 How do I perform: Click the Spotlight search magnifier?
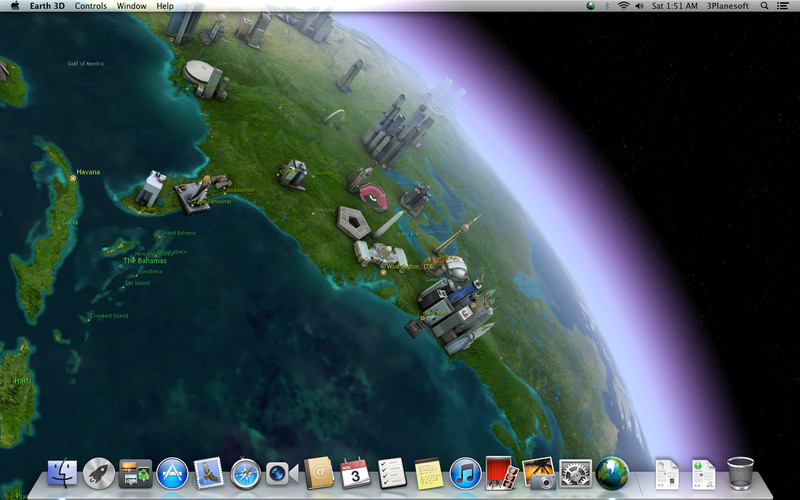click(x=764, y=6)
